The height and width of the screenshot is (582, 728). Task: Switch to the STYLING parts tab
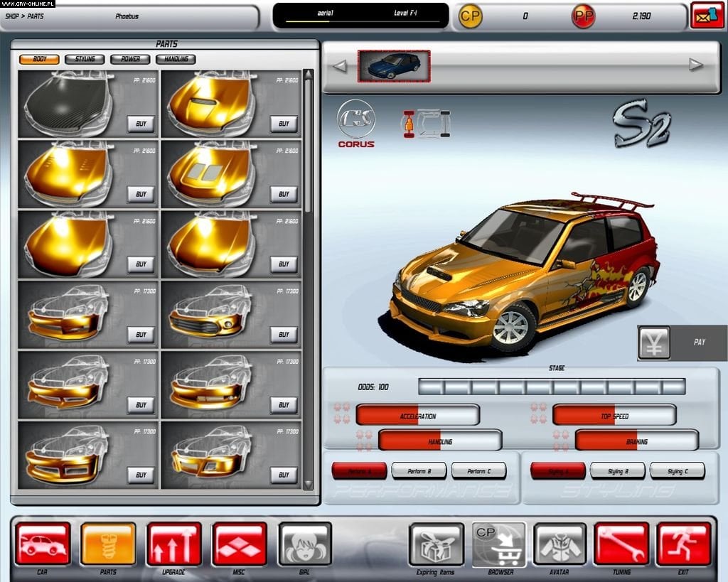(x=84, y=59)
